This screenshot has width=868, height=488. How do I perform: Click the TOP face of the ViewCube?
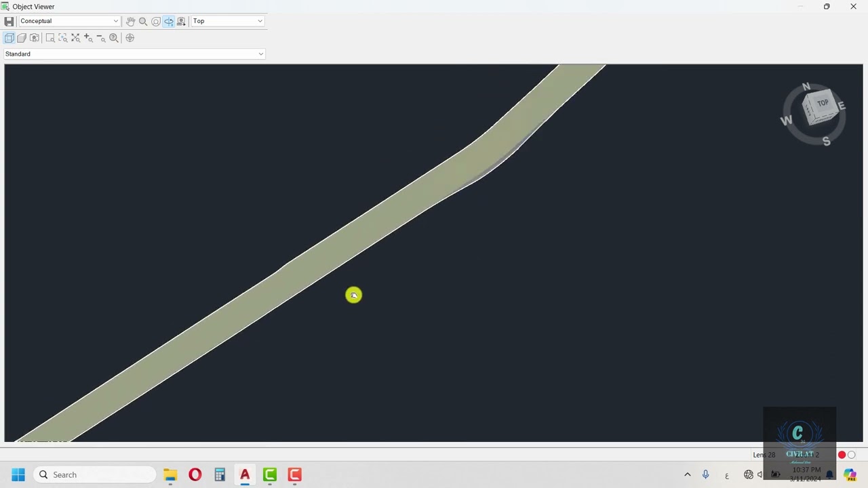[x=822, y=104]
